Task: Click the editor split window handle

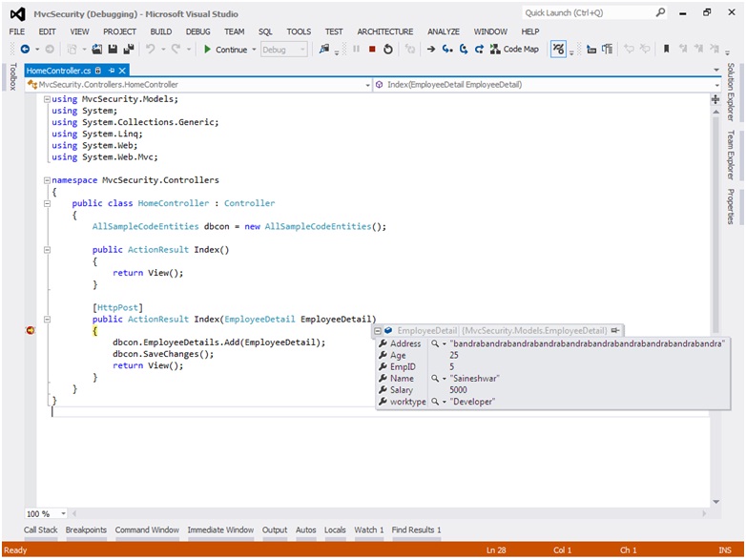Action: [x=715, y=99]
